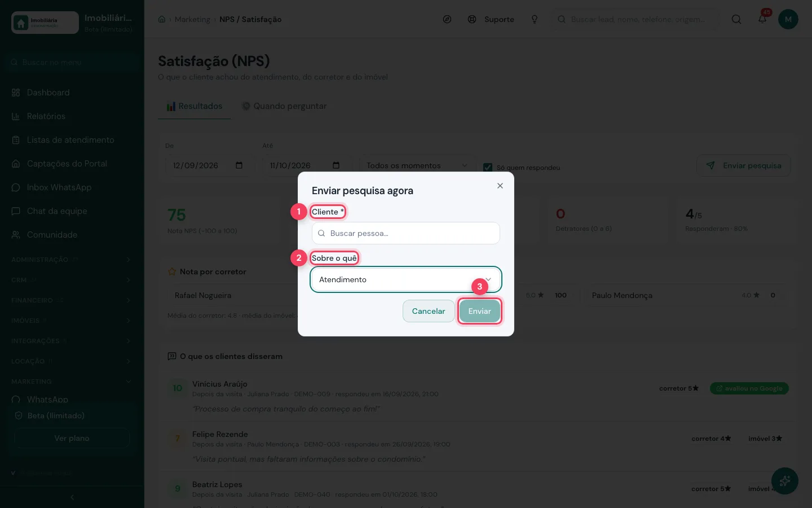
Task: Open Listas de atendimento in the sidebar
Action: 72,140
